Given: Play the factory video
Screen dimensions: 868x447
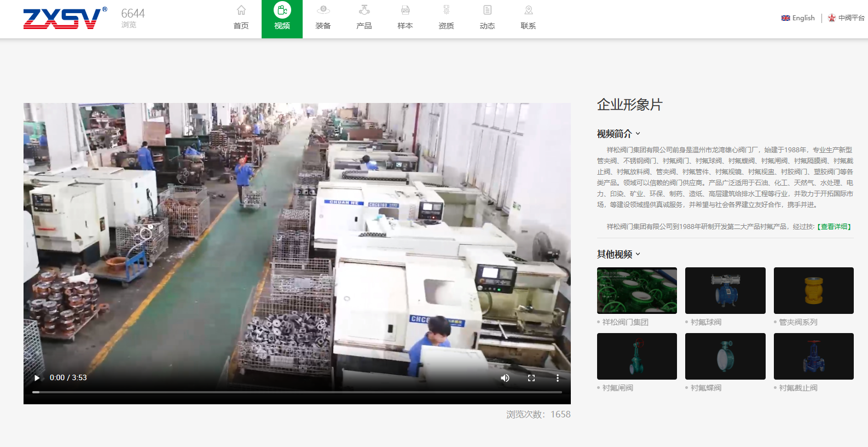Looking at the screenshot, I should point(37,378).
